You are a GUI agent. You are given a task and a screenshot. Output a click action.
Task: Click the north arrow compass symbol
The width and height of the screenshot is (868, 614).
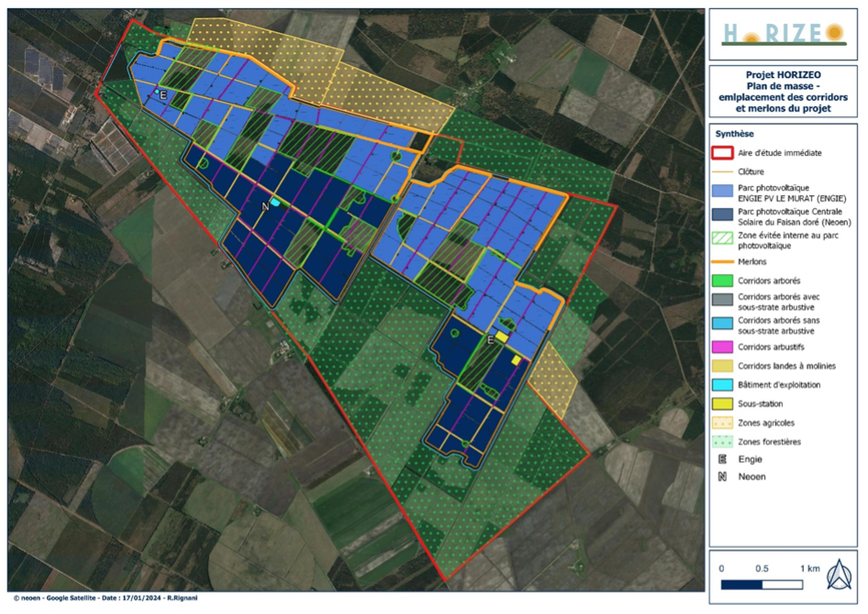click(x=839, y=576)
